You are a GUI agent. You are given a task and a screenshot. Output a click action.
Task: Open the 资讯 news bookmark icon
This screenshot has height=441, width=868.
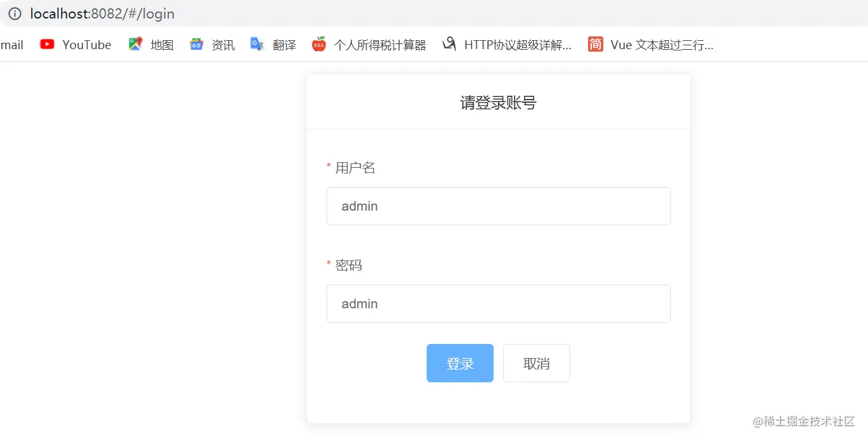click(x=196, y=44)
